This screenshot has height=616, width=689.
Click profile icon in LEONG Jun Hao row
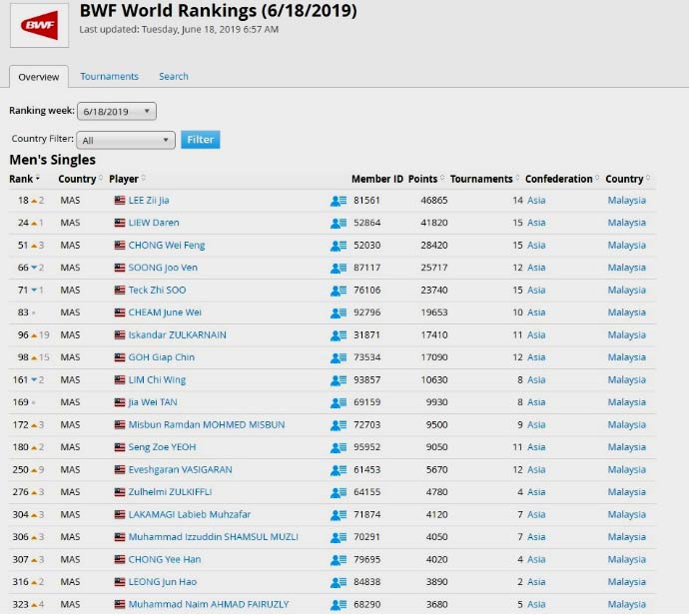[x=338, y=582]
